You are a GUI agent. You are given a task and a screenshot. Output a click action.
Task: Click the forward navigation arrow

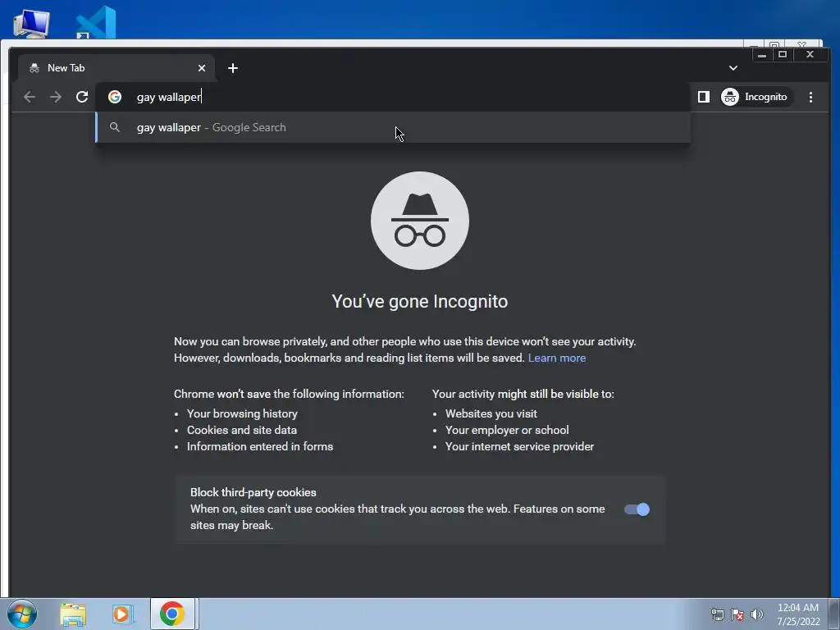click(x=56, y=97)
